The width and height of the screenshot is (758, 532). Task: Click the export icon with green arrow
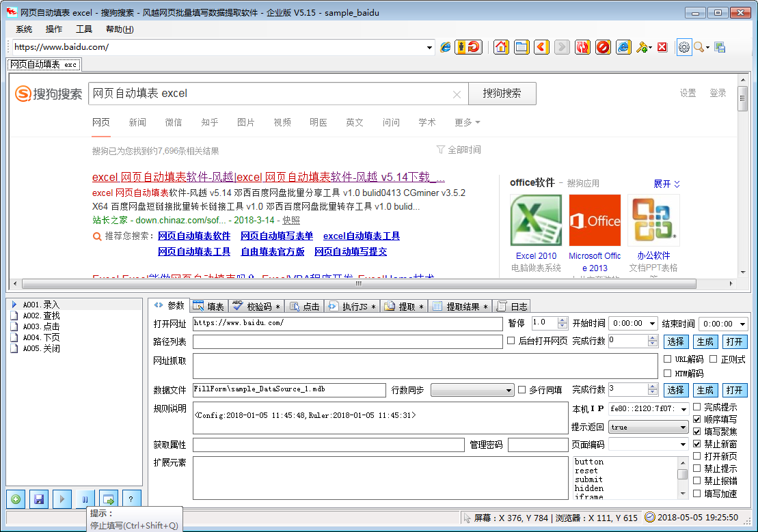coord(108,499)
